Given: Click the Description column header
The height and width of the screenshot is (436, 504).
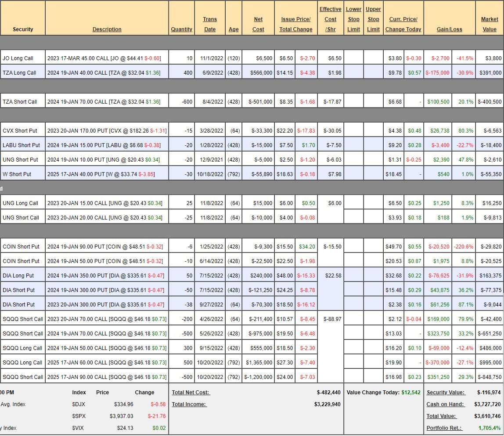Looking at the screenshot, I should pyautogui.click(x=107, y=29).
